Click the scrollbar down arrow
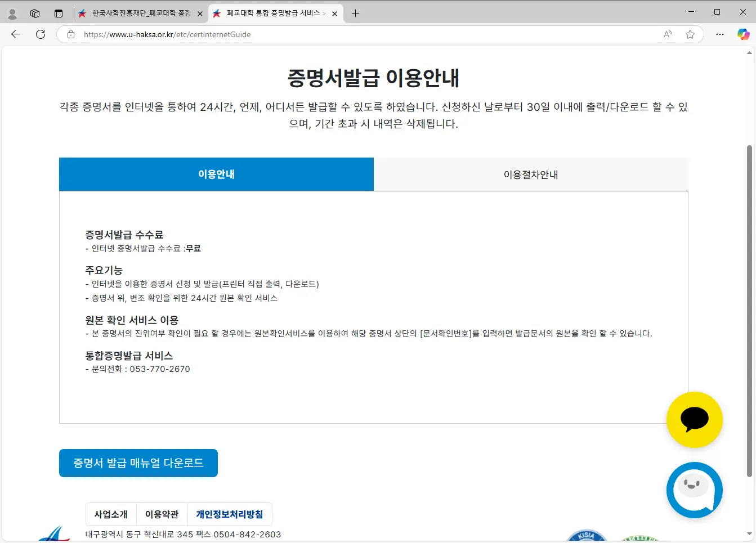 [749, 533]
